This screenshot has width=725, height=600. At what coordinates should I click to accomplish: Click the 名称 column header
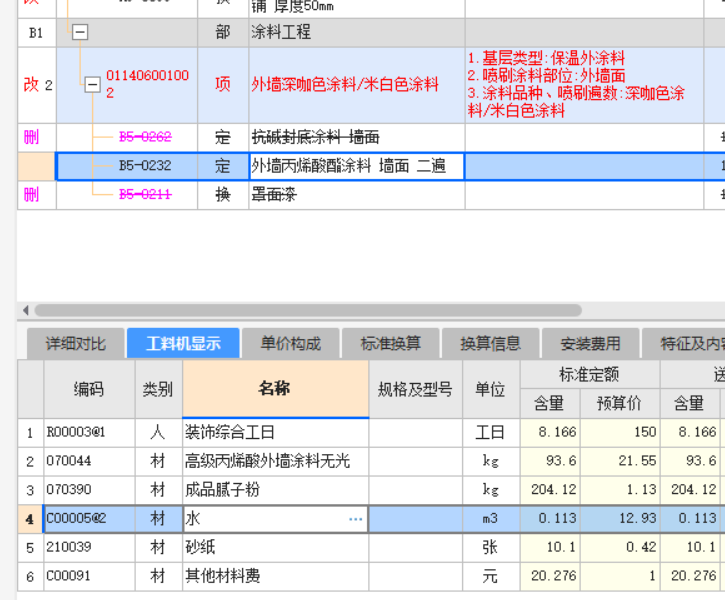tap(276, 389)
